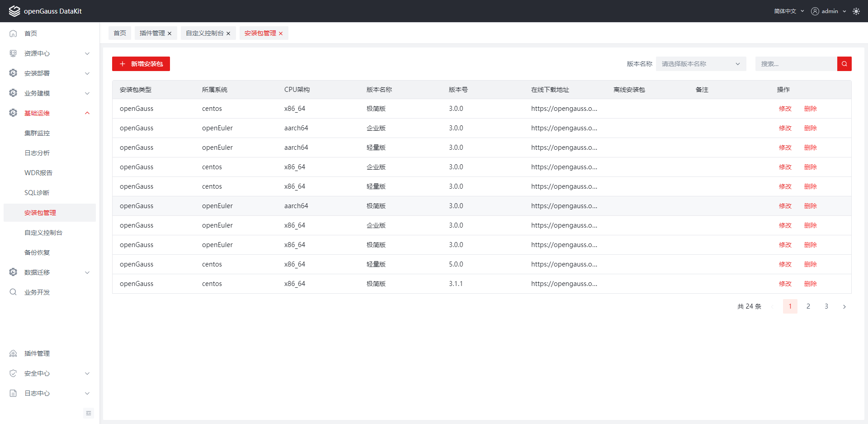The height and width of the screenshot is (424, 868).
Task: Click 修改 for the 3.1.1 version row
Action: pyautogui.click(x=785, y=284)
